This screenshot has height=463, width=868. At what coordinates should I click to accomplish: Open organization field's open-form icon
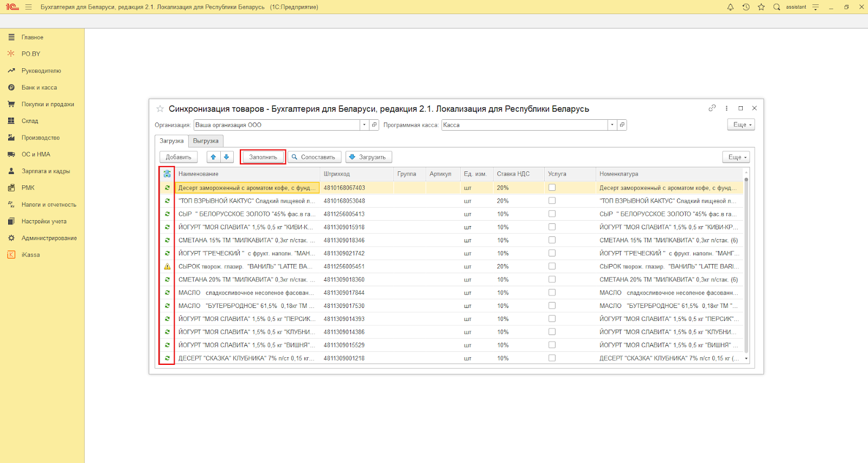[x=374, y=125]
